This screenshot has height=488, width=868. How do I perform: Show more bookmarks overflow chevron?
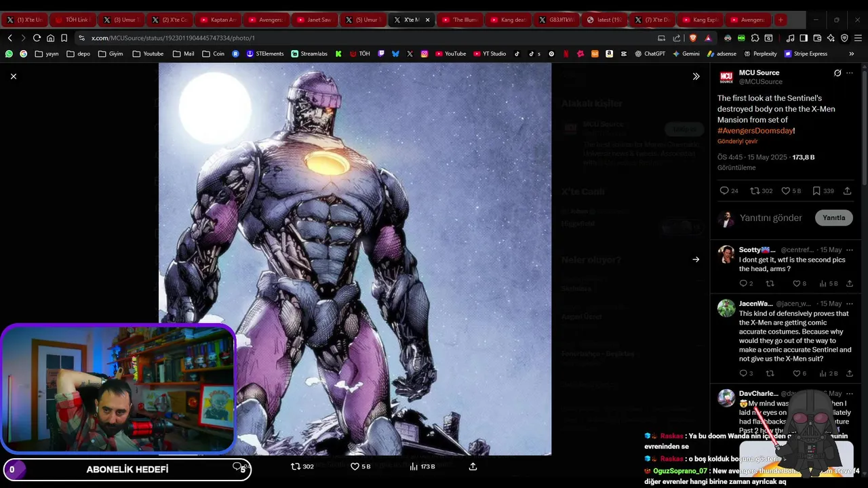(x=852, y=54)
